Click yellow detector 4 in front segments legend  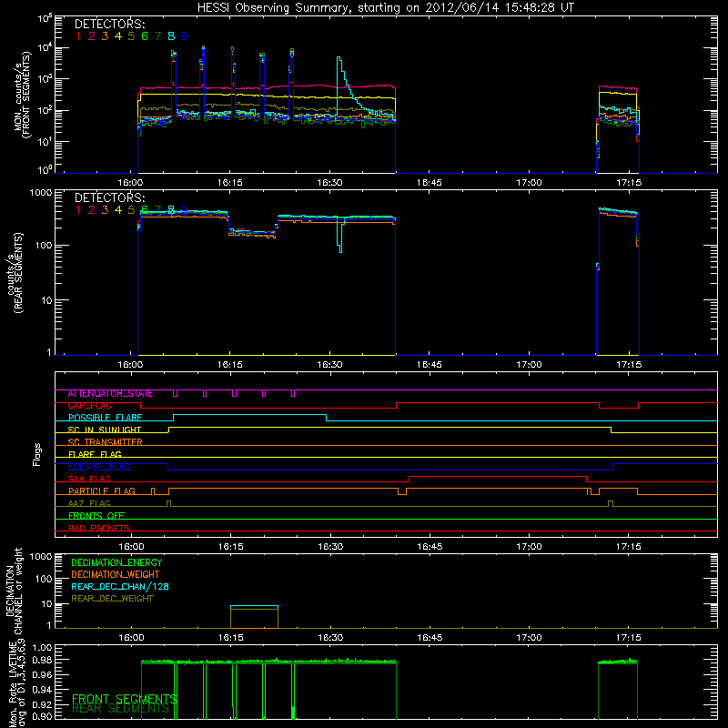[x=118, y=36]
